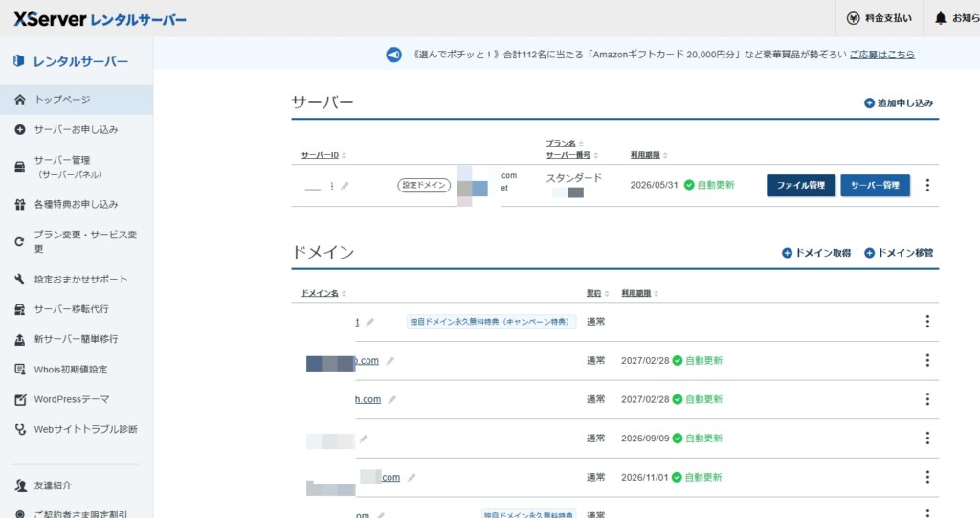Sort by サーバー番号 column header

(x=572, y=155)
